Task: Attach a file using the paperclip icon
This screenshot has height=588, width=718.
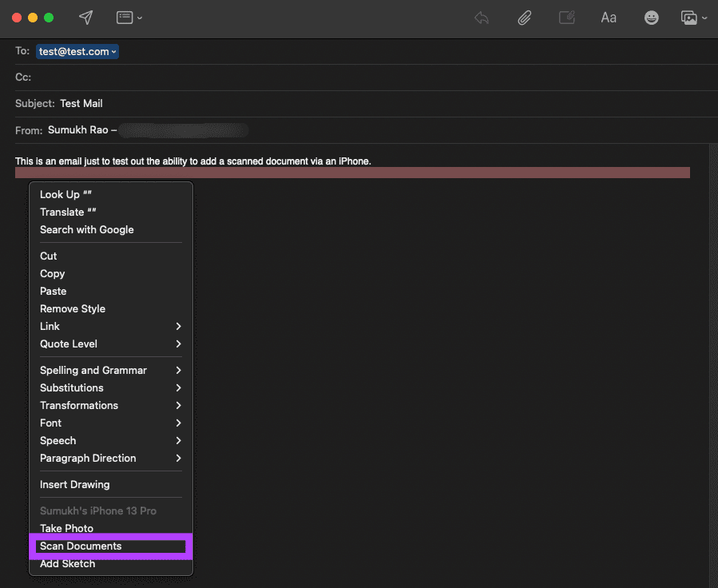Action: [x=524, y=18]
